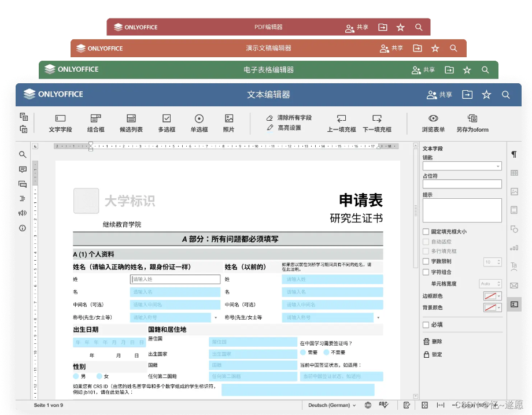This screenshot has height=415, width=532.
Task: Open table settings in right sidebar
Action: [x=513, y=173]
